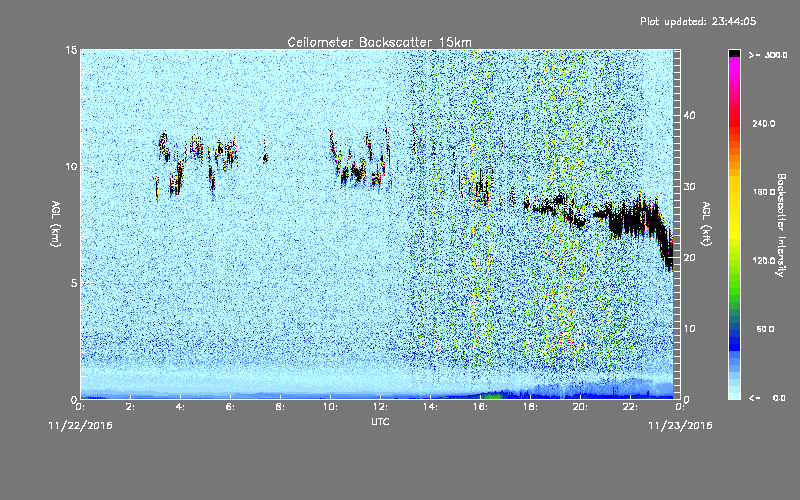Click the "10" tick on the kft axis
This screenshot has height=500, width=800.
coord(689,329)
